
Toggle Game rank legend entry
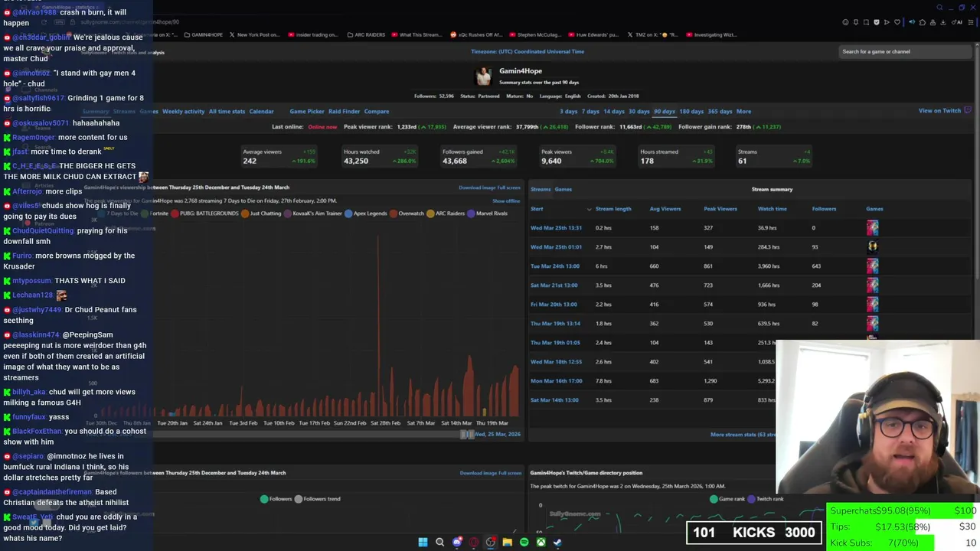click(727, 499)
